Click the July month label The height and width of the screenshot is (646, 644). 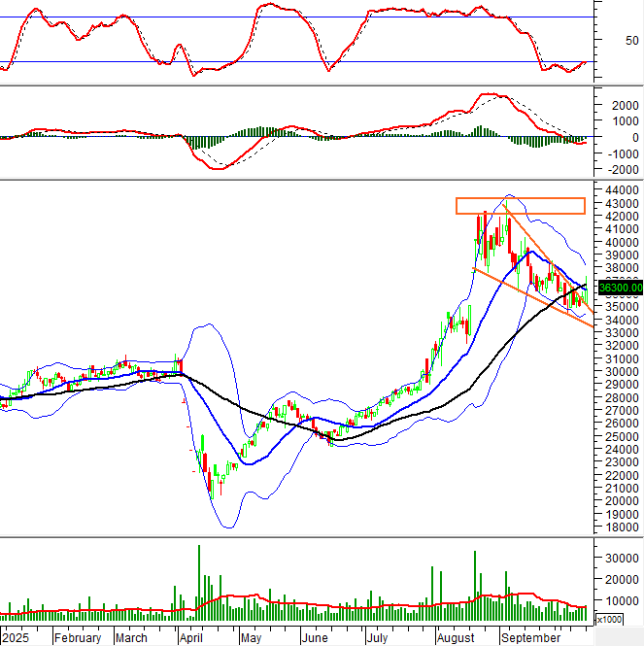point(377,638)
